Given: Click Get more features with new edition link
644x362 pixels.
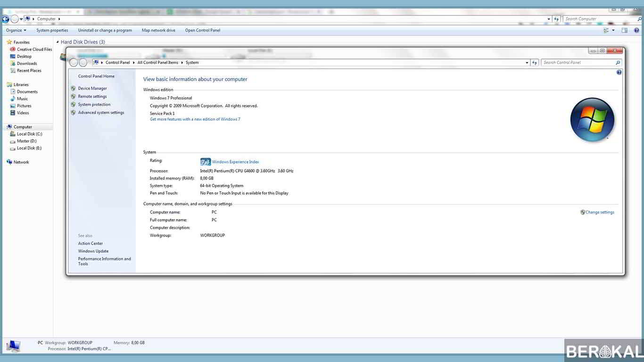Looking at the screenshot, I should tap(195, 119).
